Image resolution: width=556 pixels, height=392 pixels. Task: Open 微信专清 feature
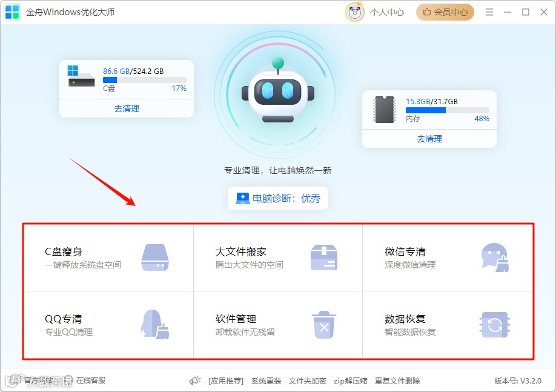pyautogui.click(x=448, y=257)
